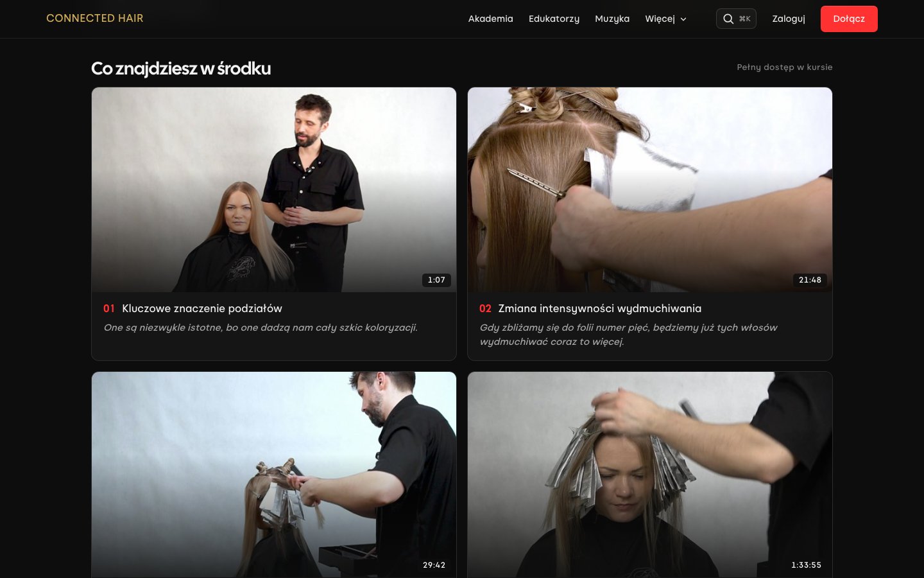Open the first lesson video thumbnail
The width and height of the screenshot is (924, 578).
pyautogui.click(x=274, y=190)
